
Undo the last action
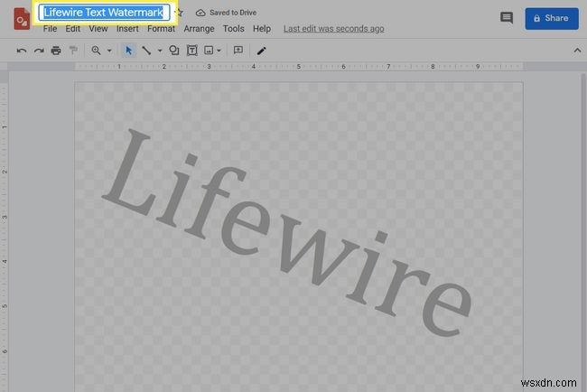[22, 51]
